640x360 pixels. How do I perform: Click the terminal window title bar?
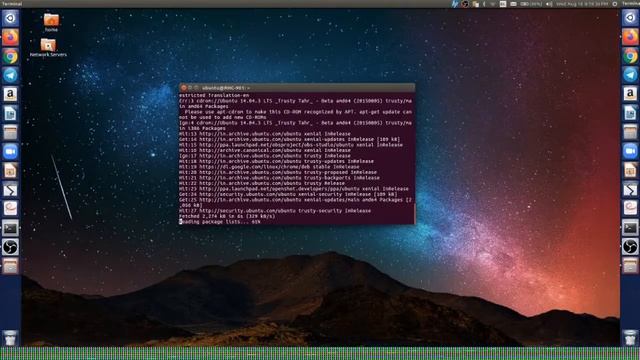(297, 88)
